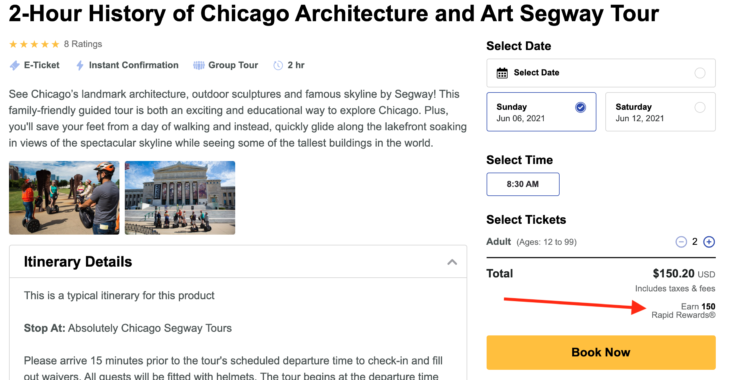Viewport: 732px width, 380px height.
Task: Open the museum building photo thumbnail
Action: 180,198
